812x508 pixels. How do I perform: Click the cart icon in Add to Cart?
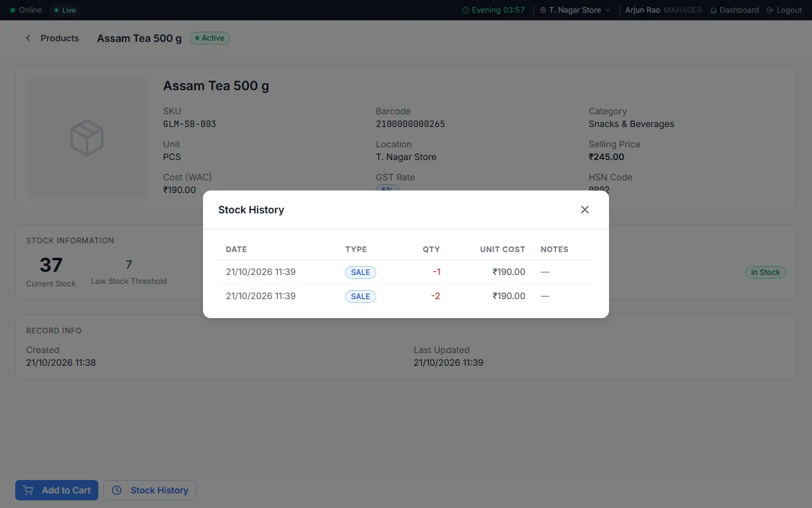click(x=29, y=490)
